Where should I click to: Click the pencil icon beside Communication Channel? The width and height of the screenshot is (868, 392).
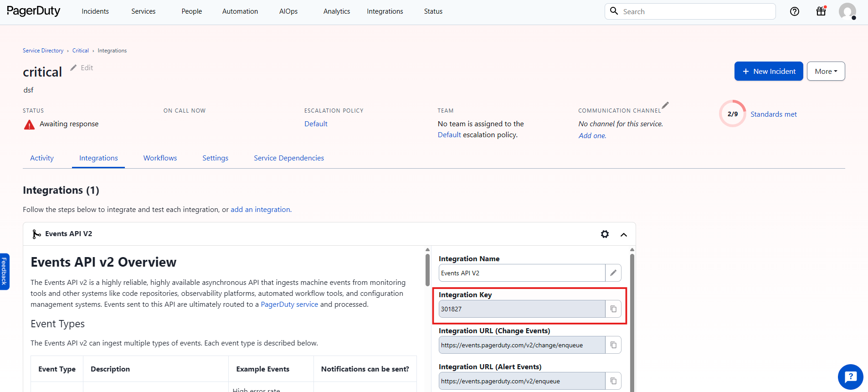click(665, 105)
